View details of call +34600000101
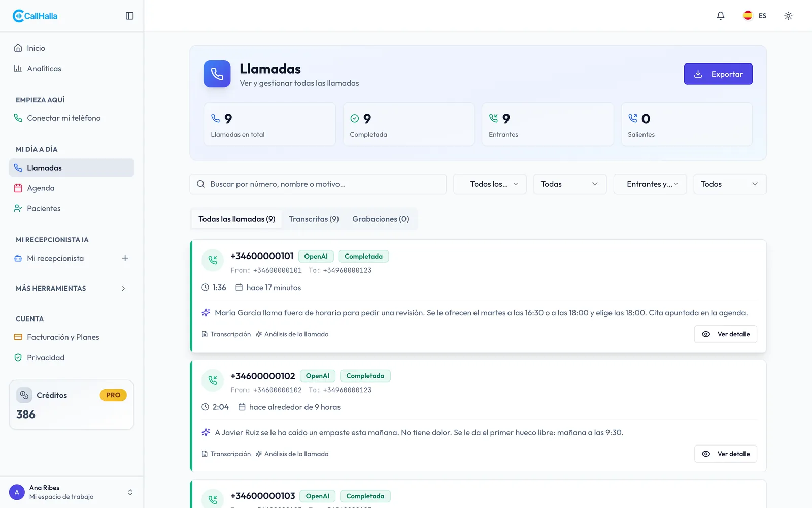 click(x=726, y=334)
